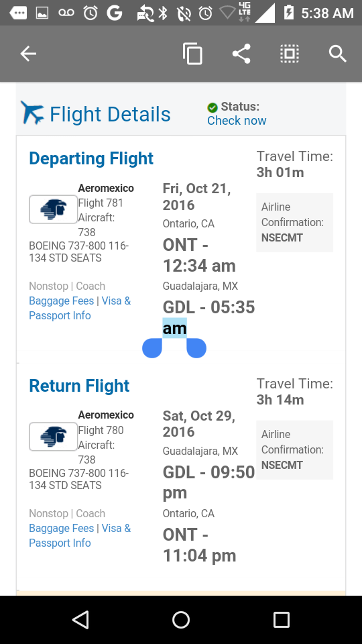Screen dimensions: 362x644
Task: Tap the Aeromexico logo on departing flight
Action: tap(54, 209)
